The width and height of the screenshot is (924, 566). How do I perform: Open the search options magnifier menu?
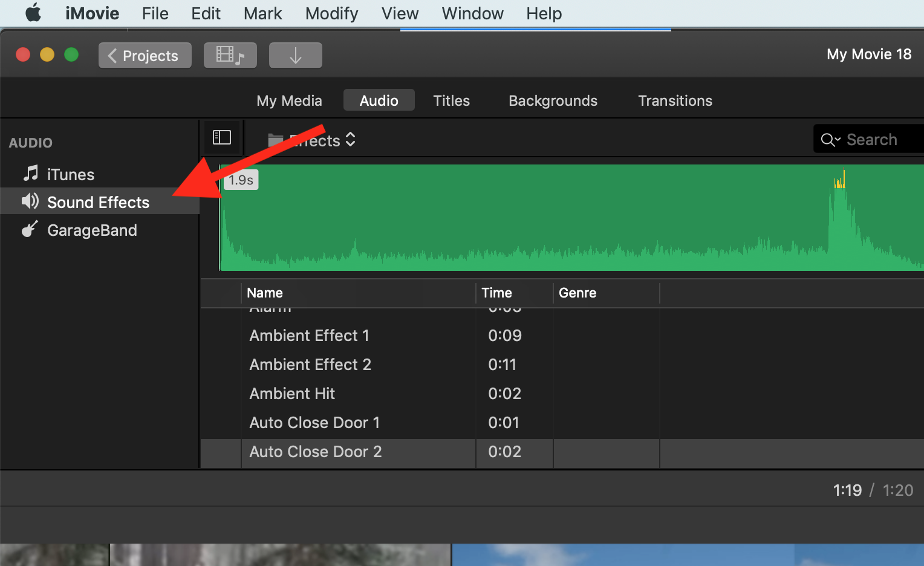[830, 140]
